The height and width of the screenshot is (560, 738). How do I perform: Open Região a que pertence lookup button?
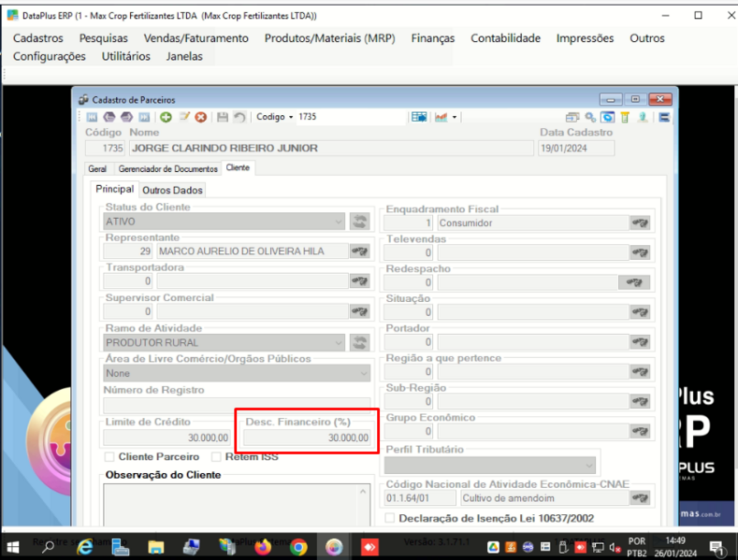point(640,372)
